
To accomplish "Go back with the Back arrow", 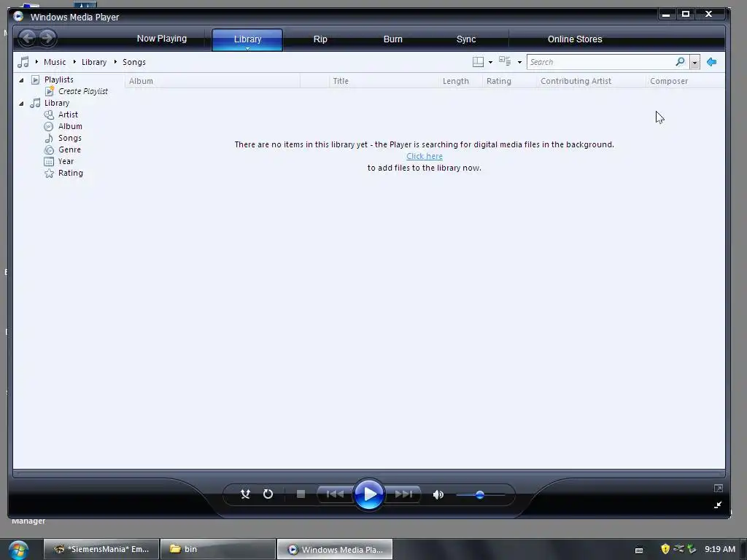I will click(28, 38).
